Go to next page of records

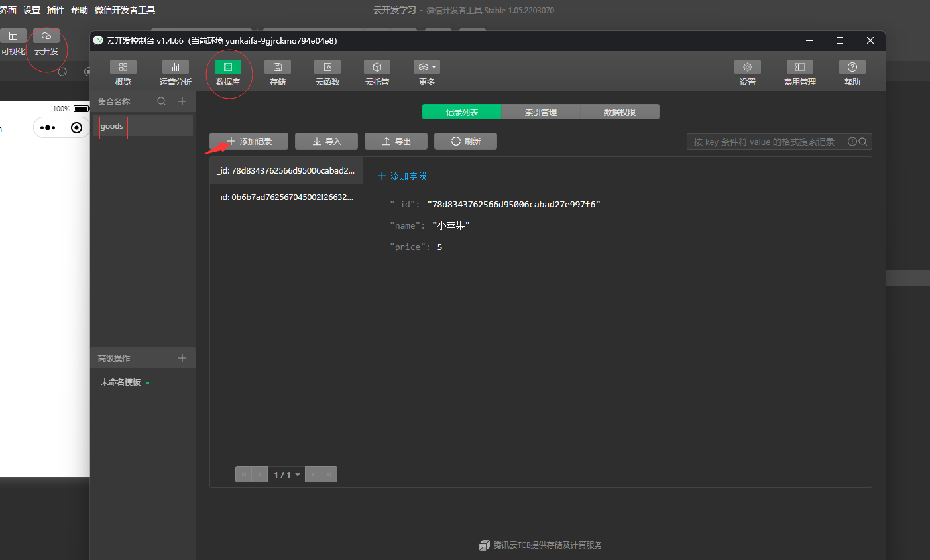pos(313,475)
